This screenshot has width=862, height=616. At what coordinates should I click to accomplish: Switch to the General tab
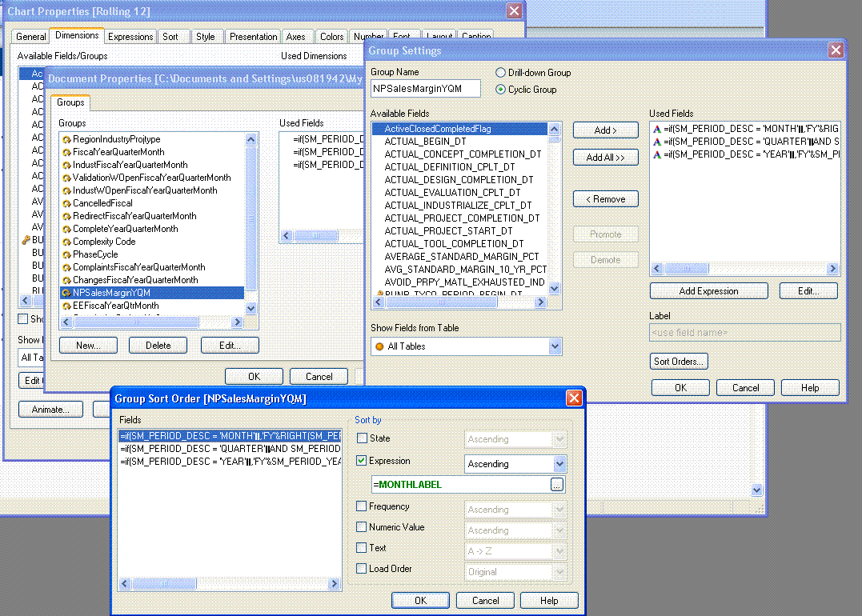coord(30,37)
